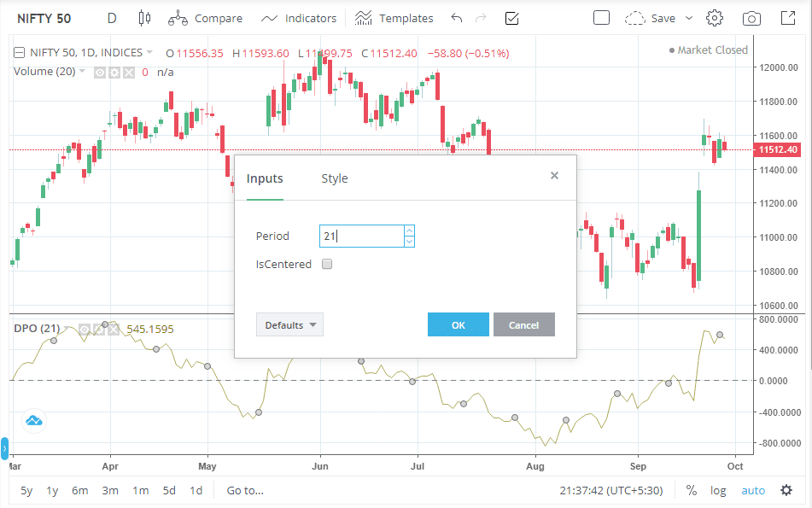Click the 545.1595 DPO value
Screen dimensions: 812x508
pos(150,329)
